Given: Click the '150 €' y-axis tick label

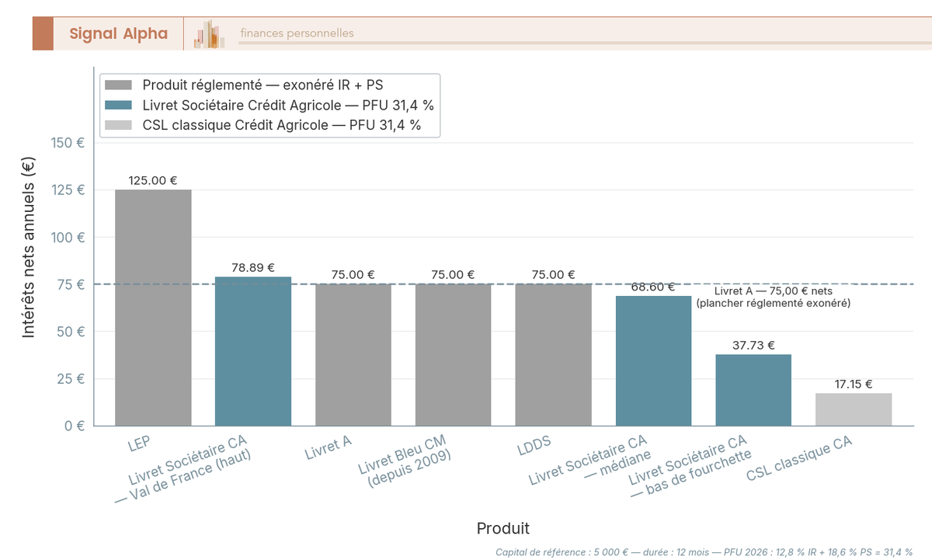Looking at the screenshot, I should [x=69, y=143].
